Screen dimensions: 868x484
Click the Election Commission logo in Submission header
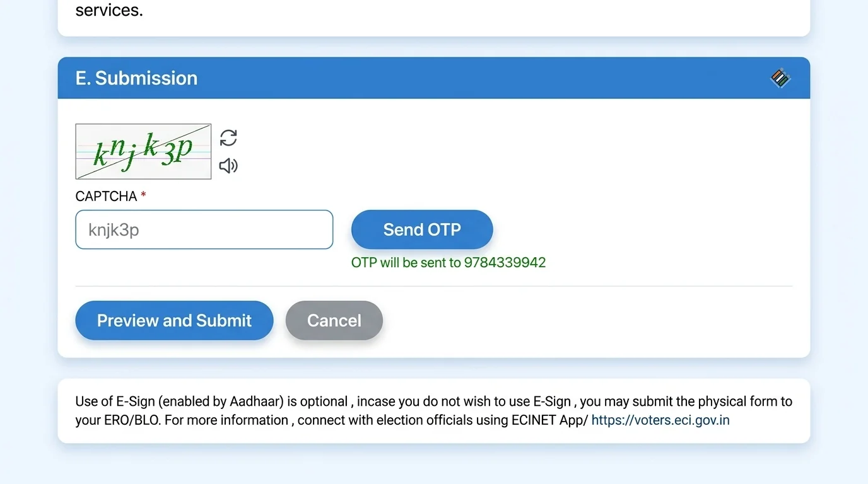coord(780,78)
